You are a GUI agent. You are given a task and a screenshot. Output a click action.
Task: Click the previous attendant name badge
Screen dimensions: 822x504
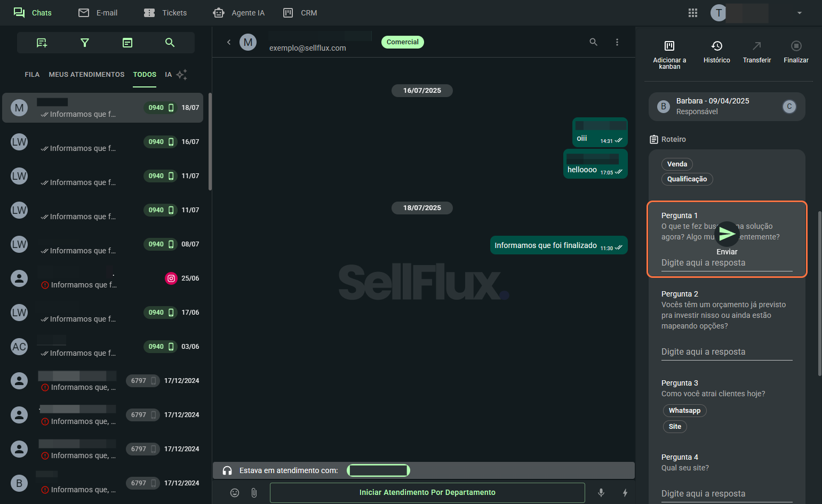click(x=378, y=470)
